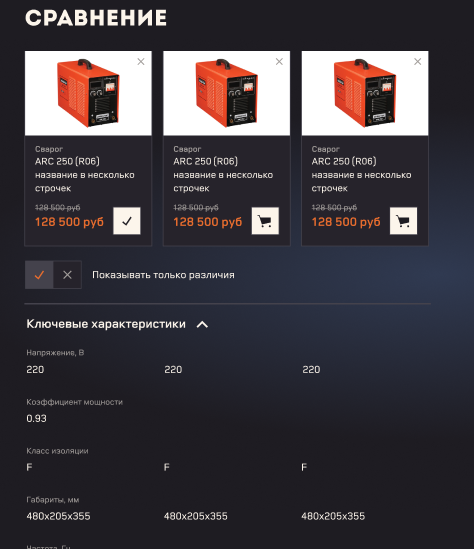Click the Ключевые характеристики heading

pyautogui.click(x=106, y=324)
